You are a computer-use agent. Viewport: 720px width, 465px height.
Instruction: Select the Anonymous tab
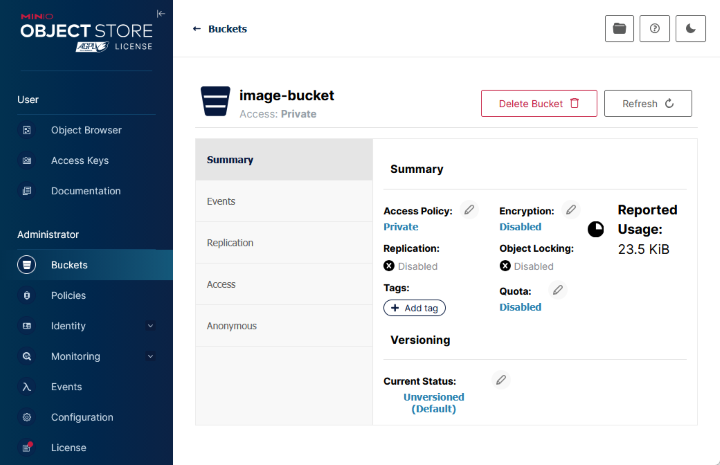(231, 326)
